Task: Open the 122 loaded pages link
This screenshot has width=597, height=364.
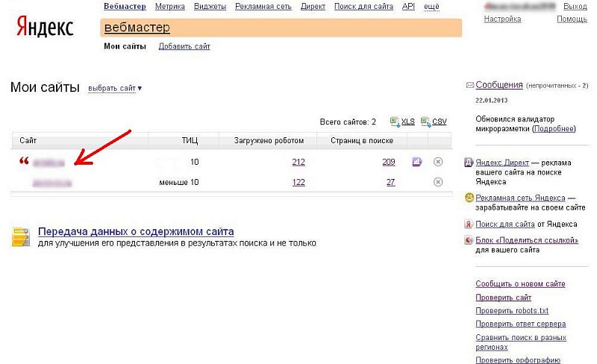Action: 298,183
